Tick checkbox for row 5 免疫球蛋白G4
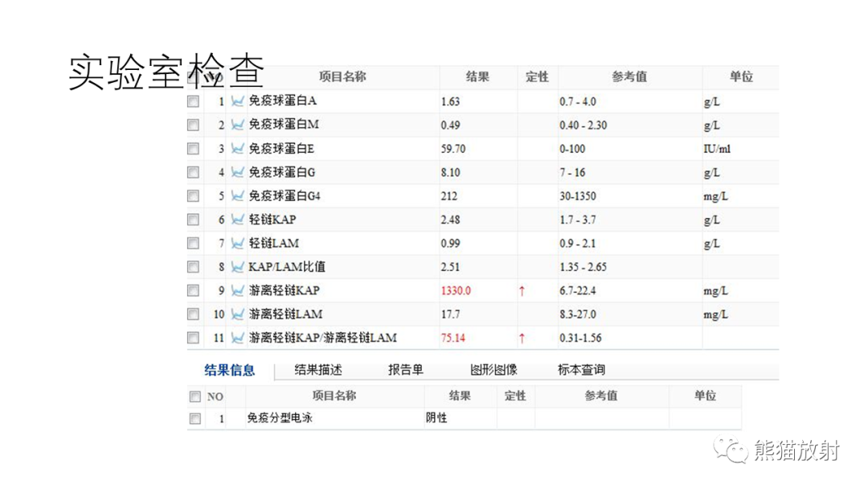Screen dimensions: 868x489 (x=193, y=195)
